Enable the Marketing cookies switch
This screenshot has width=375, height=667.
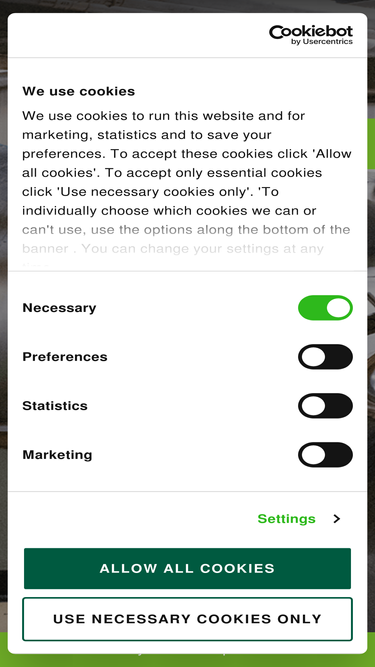click(x=325, y=454)
